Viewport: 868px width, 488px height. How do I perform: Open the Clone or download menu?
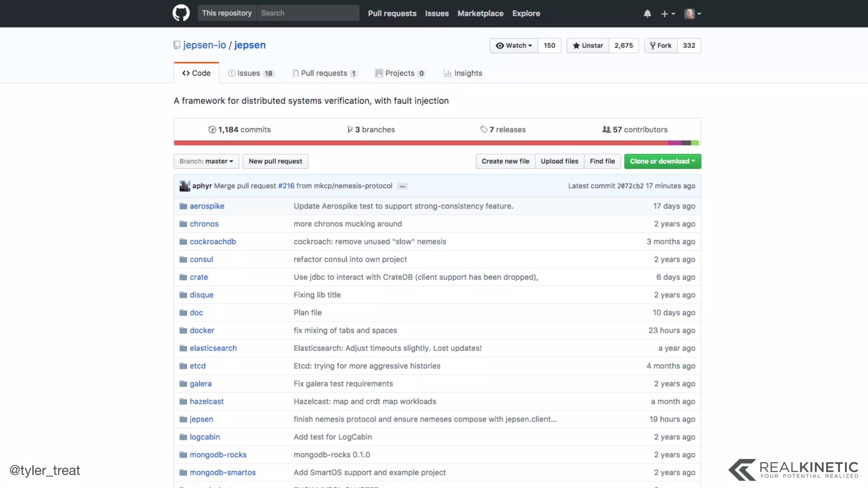[662, 161]
